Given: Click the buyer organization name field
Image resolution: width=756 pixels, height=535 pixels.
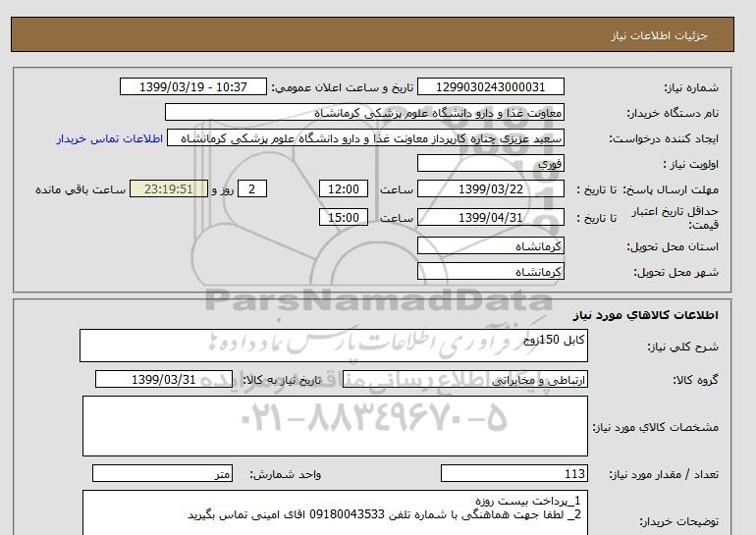Looking at the screenshot, I should click(364, 112).
